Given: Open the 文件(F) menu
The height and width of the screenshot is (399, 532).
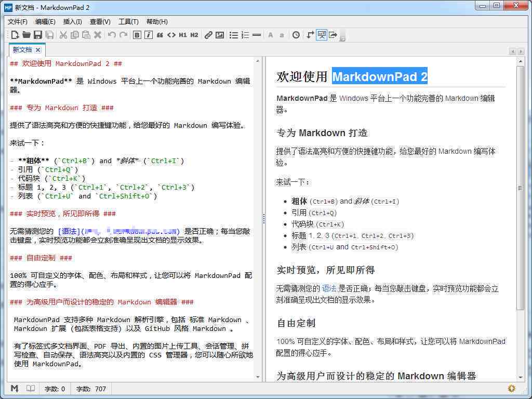Looking at the screenshot, I should 18,22.
